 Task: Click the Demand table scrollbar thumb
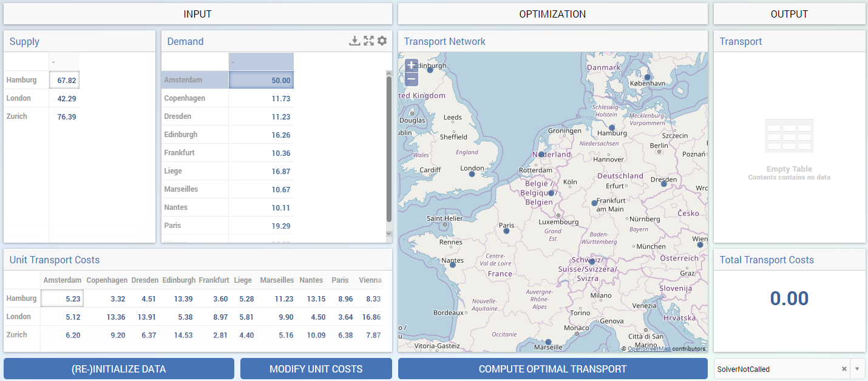point(389,149)
